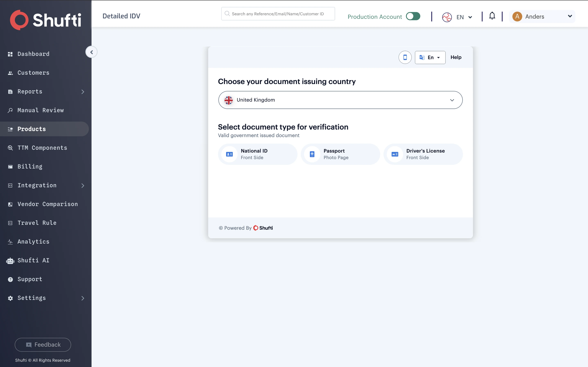The width and height of the screenshot is (588, 367).
Task: Click the Anders user avatar
Action: [x=517, y=17]
